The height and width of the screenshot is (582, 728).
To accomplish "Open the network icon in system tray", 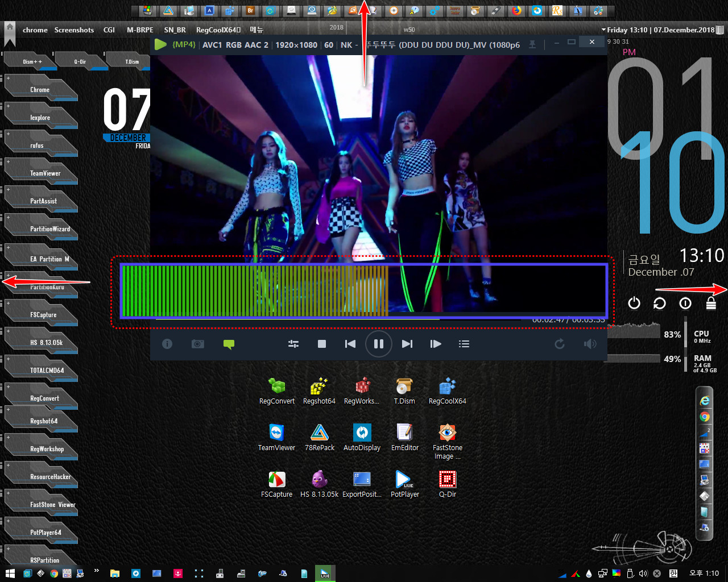I will (x=603, y=573).
